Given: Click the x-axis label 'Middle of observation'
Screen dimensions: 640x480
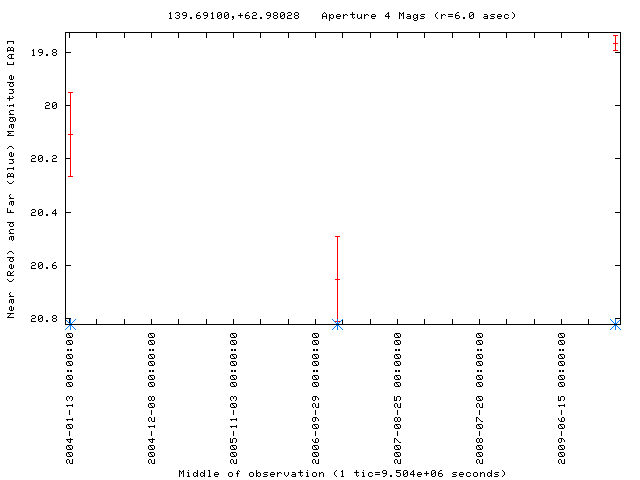Looking at the screenshot, I should point(251,473).
